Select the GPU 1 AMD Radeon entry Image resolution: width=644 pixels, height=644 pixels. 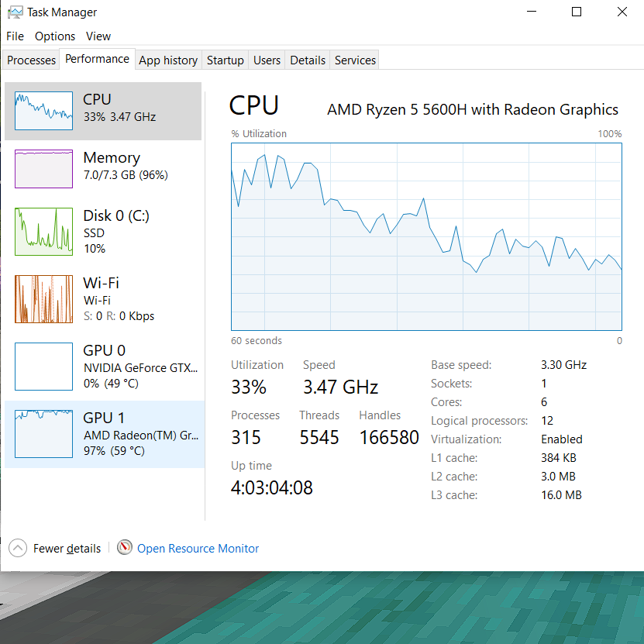(x=104, y=434)
